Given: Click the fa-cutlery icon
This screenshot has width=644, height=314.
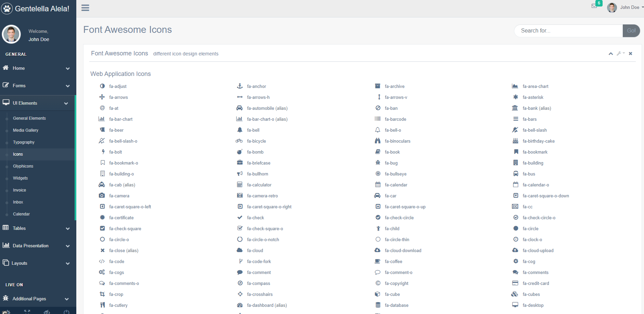Looking at the screenshot, I should [x=103, y=305].
